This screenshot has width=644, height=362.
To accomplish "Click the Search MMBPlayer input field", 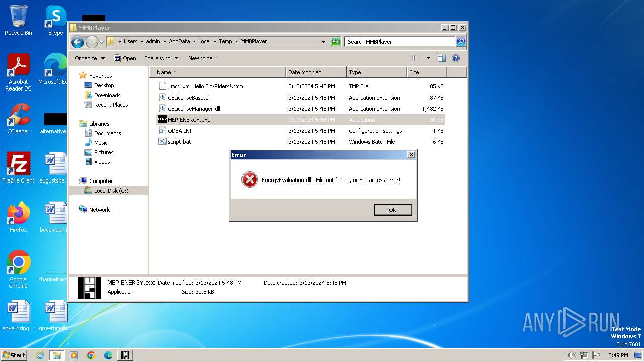I will click(400, 42).
